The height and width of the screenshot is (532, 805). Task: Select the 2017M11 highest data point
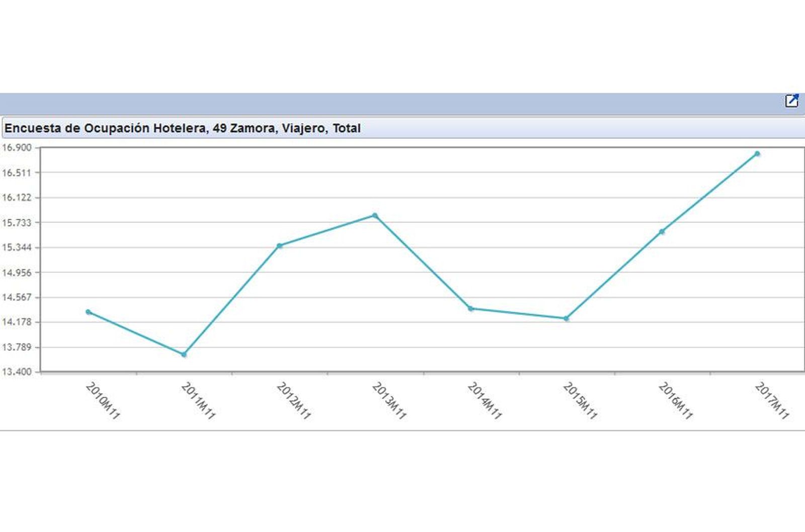[757, 154]
